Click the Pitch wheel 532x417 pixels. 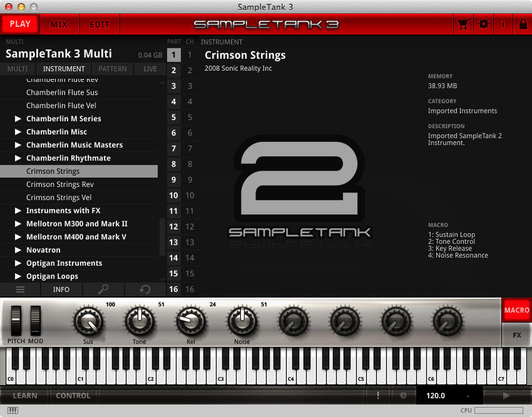click(16, 321)
